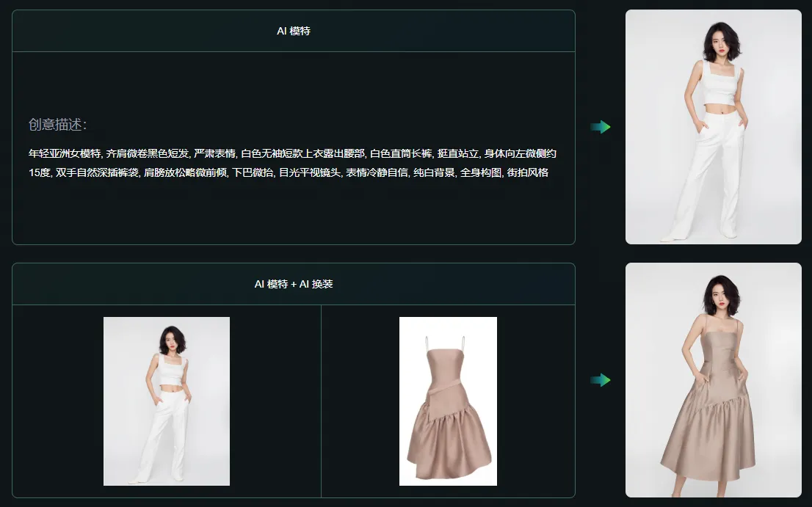Click the white trousers in the input photo thumbnail

pos(168,433)
